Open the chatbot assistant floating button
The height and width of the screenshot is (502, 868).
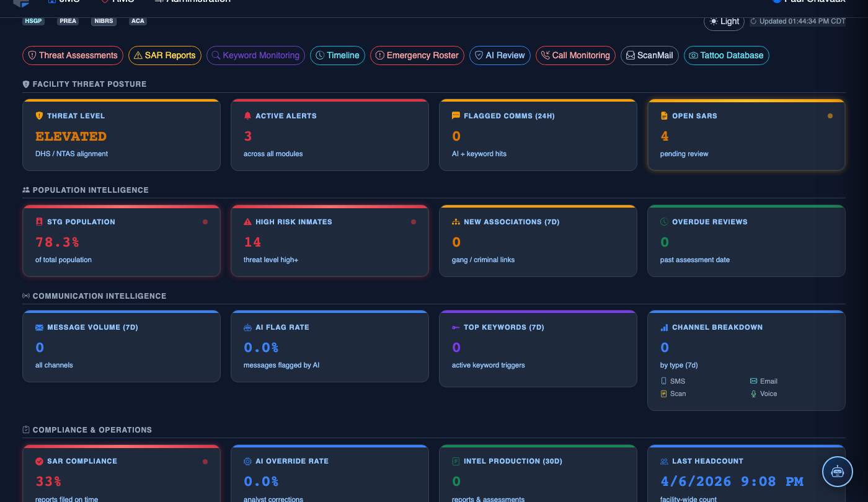pyautogui.click(x=838, y=472)
